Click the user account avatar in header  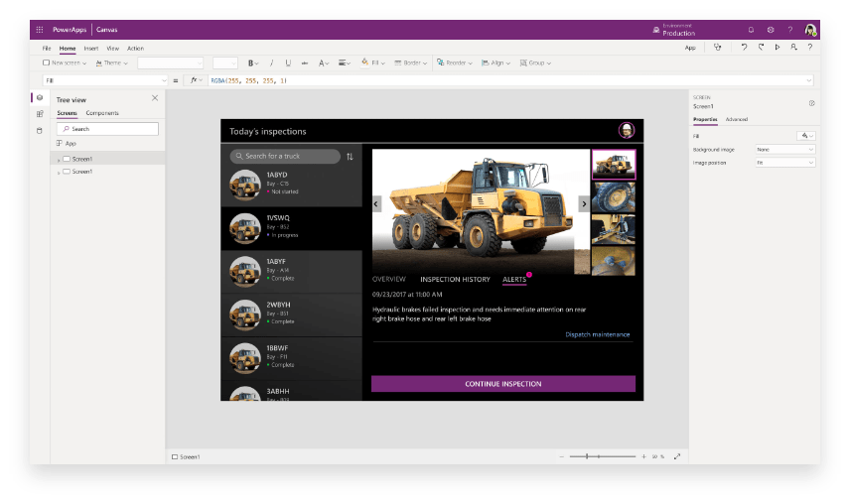pos(810,30)
